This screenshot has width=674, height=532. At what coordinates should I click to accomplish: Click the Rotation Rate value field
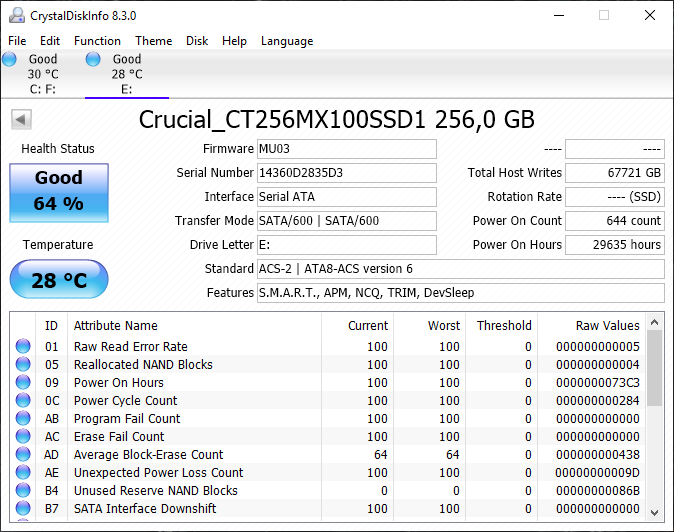click(x=615, y=197)
